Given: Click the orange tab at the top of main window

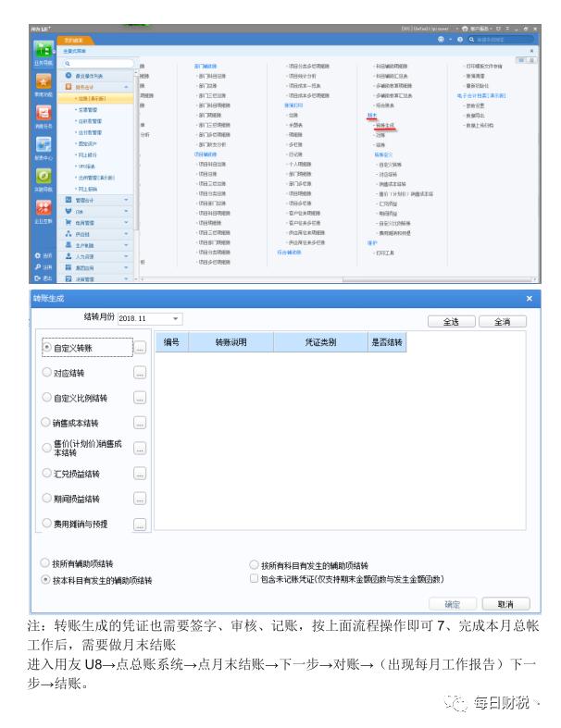Looking at the screenshot, I should pyautogui.click(x=75, y=41).
